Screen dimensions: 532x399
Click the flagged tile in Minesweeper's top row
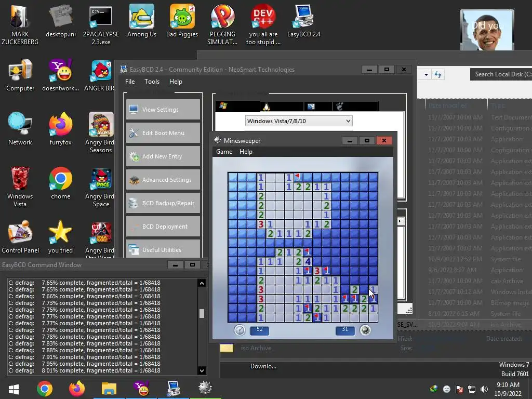pos(298,177)
